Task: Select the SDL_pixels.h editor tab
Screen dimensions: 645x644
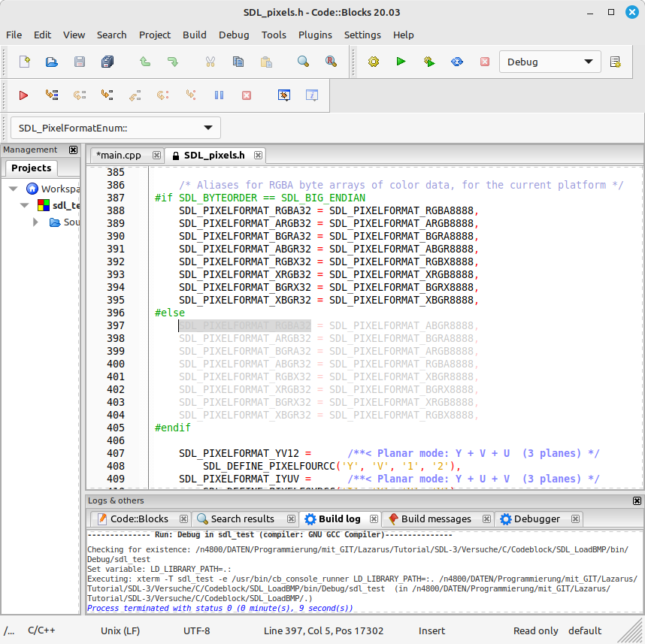Action: [214, 156]
